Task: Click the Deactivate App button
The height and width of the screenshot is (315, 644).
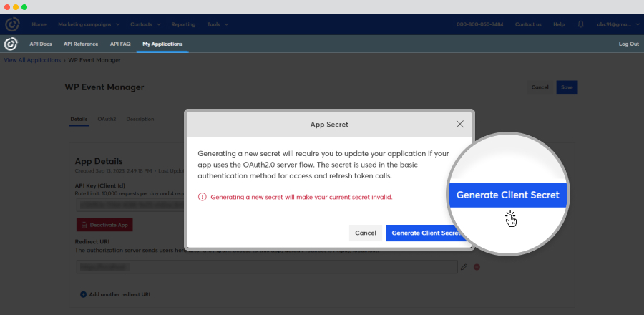Action: 104,225
